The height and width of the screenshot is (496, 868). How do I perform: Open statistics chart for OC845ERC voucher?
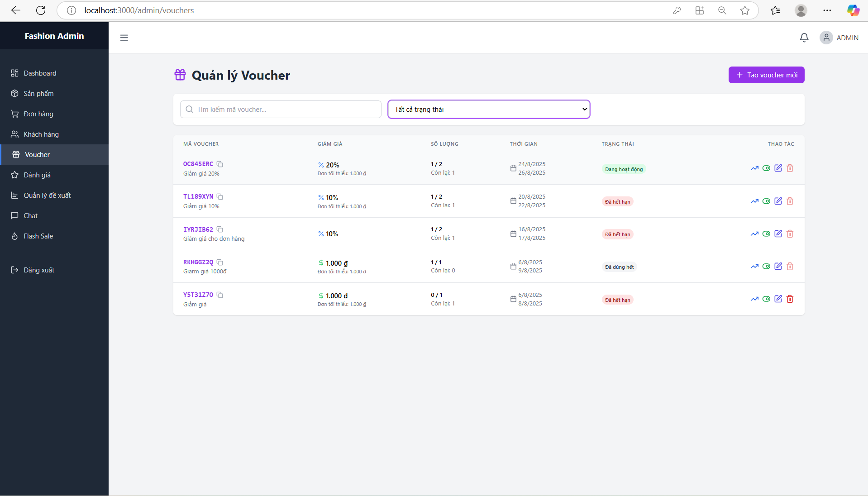(754, 168)
